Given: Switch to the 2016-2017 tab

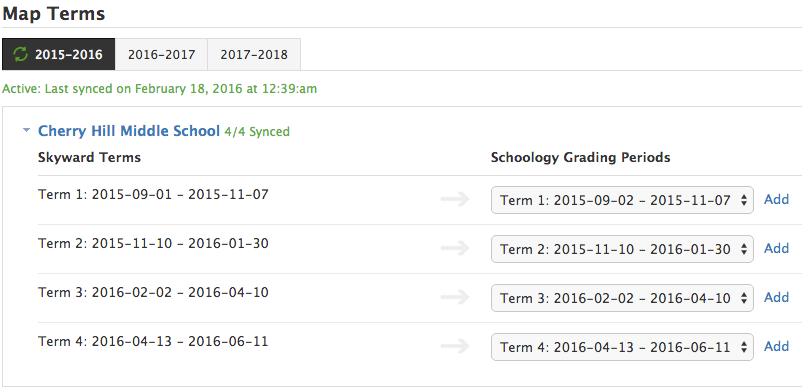Looking at the screenshot, I should pyautogui.click(x=162, y=54).
